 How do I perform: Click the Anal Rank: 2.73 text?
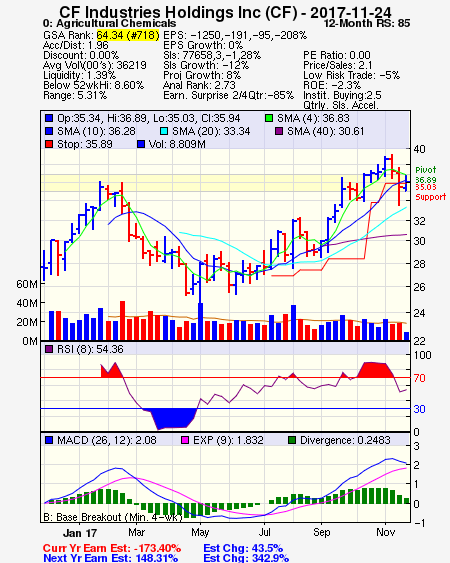click(199, 85)
